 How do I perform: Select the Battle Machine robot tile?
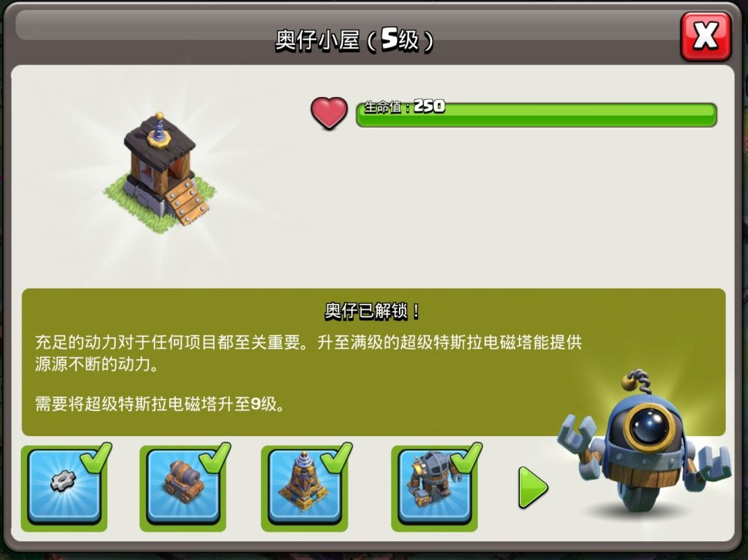(x=434, y=487)
